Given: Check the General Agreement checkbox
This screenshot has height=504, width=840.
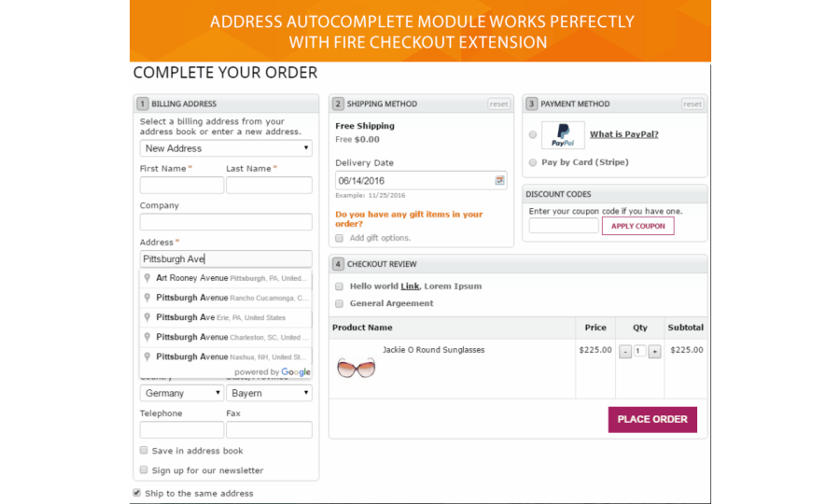Looking at the screenshot, I should click(340, 303).
